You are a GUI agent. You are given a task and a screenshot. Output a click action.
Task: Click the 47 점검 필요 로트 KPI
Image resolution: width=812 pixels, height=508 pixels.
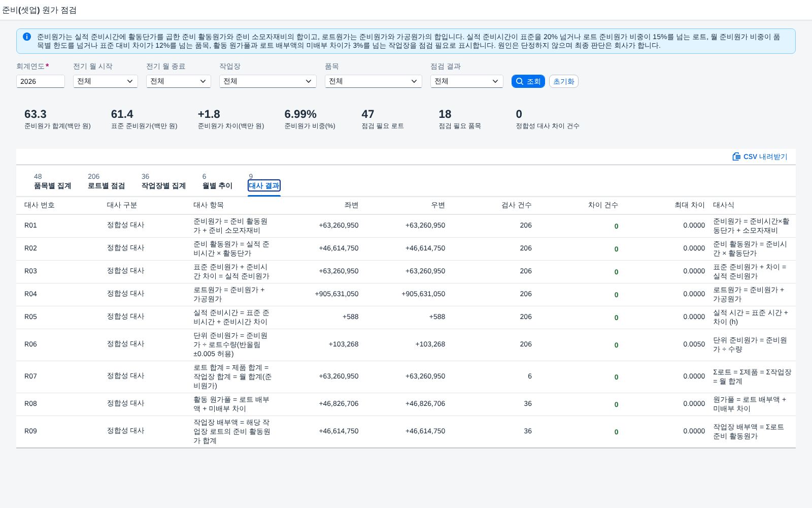383,119
